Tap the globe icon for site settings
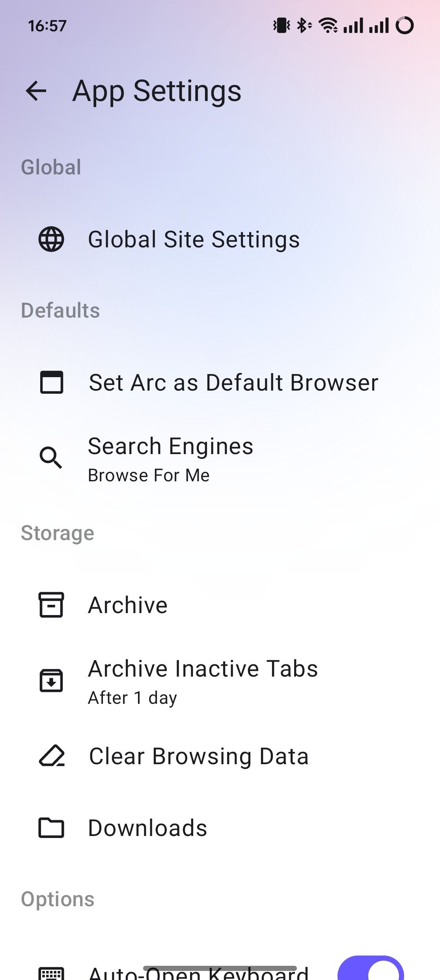 point(51,239)
